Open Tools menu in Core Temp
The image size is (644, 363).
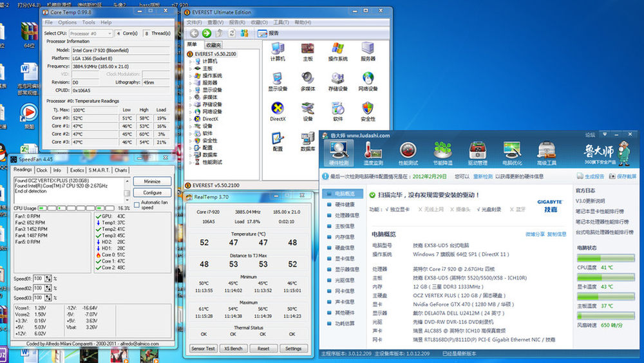pos(88,22)
